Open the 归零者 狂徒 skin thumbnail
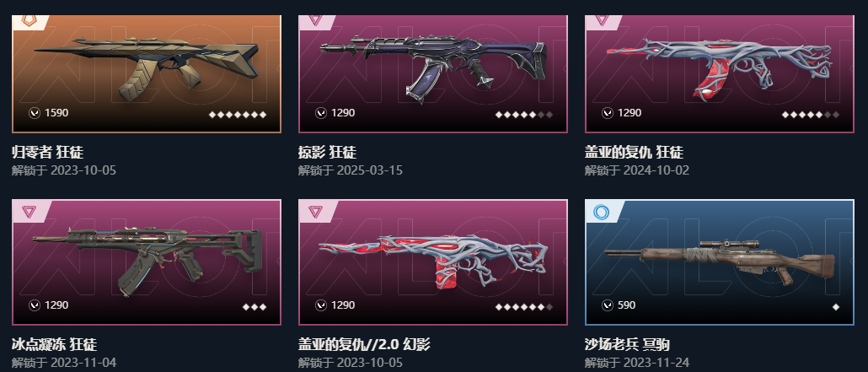868x372 pixels. [x=147, y=73]
